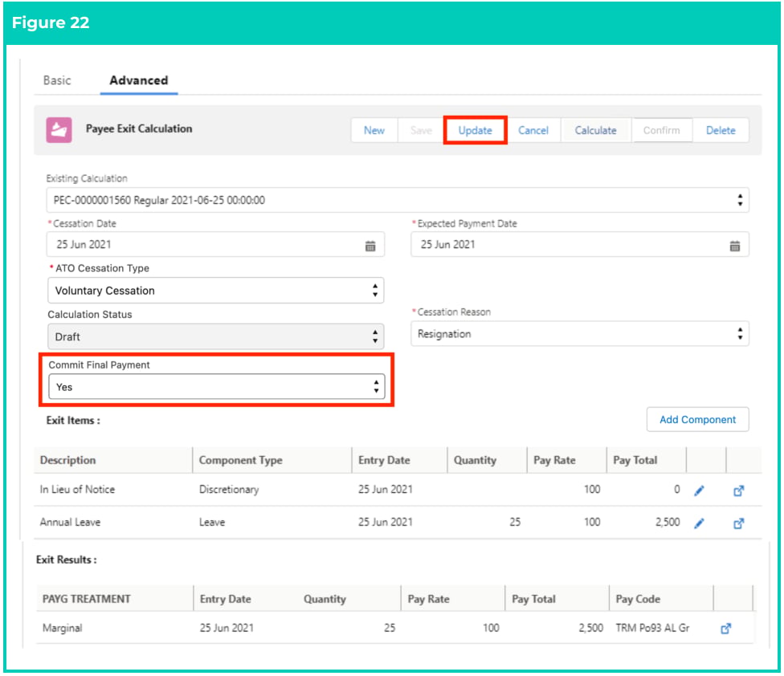Open the Existing Calculation dropdown

coord(398,201)
